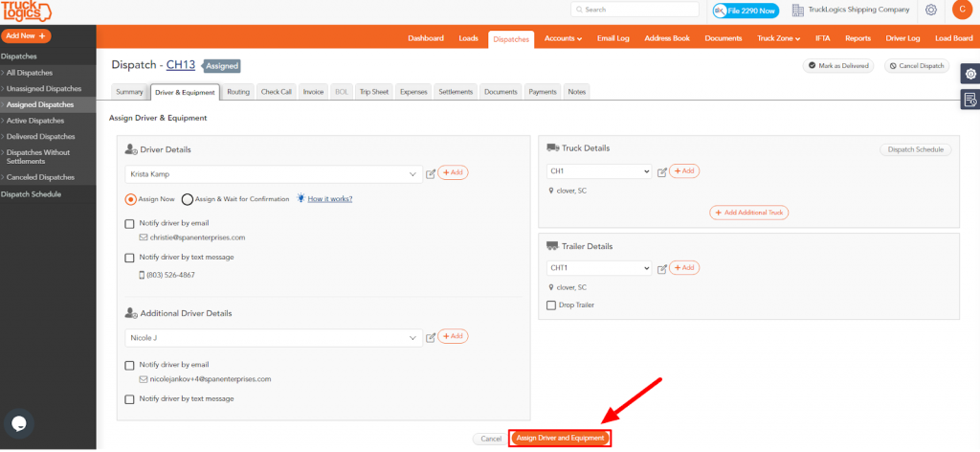Open the CHT1 trailer dropdown
This screenshot has height=452, width=980.
(599, 267)
